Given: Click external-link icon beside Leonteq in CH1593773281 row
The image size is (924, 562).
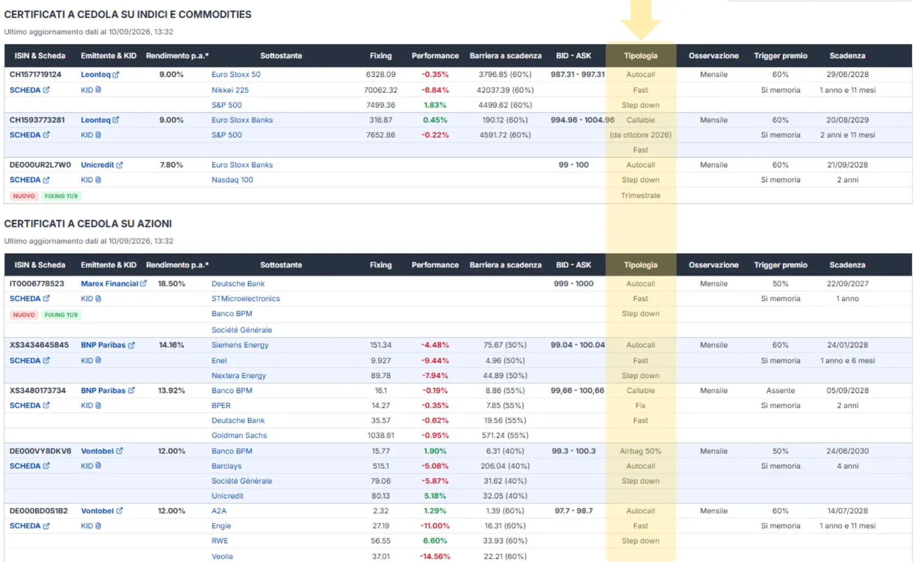Looking at the screenshot, I should [x=116, y=120].
